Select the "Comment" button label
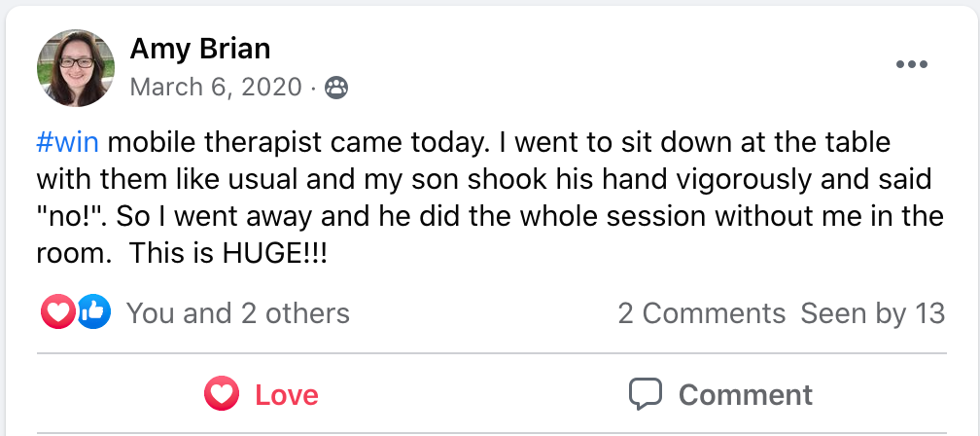 click(745, 395)
